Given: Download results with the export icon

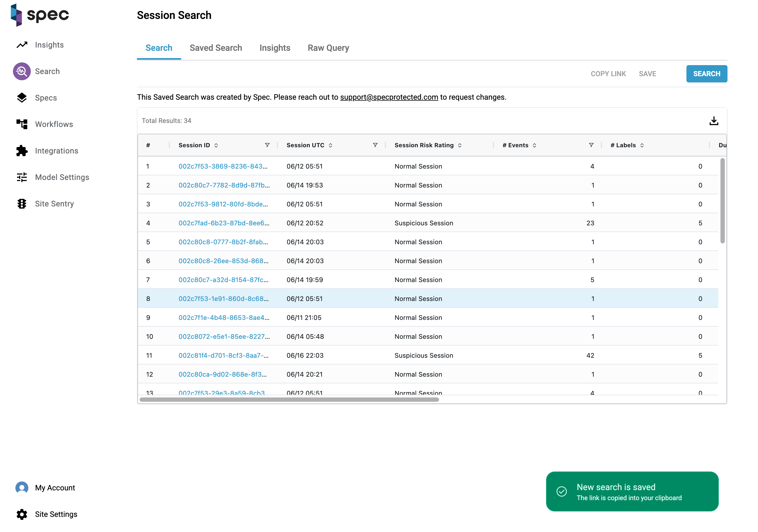Looking at the screenshot, I should click(713, 121).
